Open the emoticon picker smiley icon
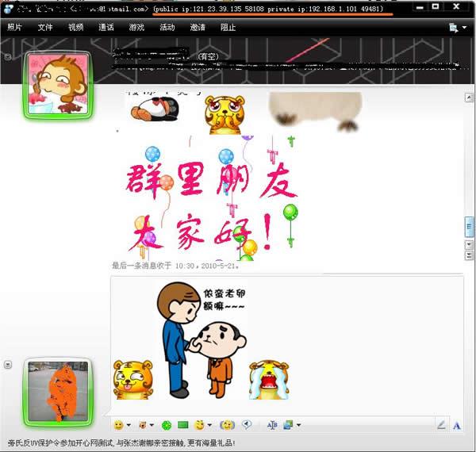476x452 pixels. tap(118, 425)
